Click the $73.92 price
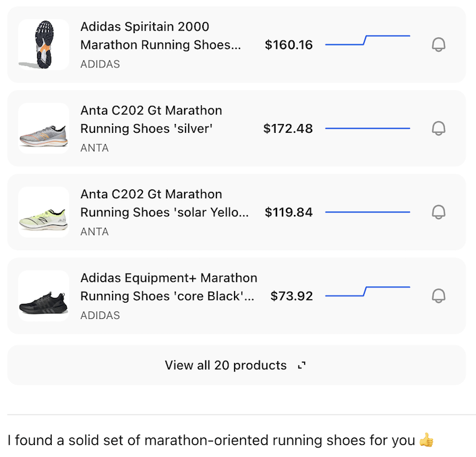Viewport: 476px width, 457px height. 291,296
